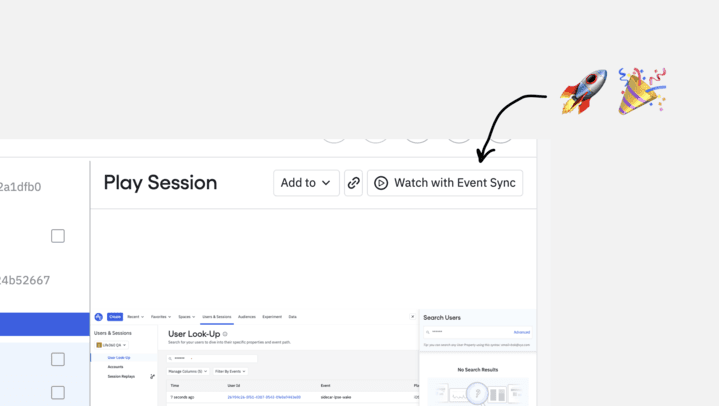This screenshot has height=406, width=719.
Task: Toggle the bottom-most session checkbox
Action: 58,393
